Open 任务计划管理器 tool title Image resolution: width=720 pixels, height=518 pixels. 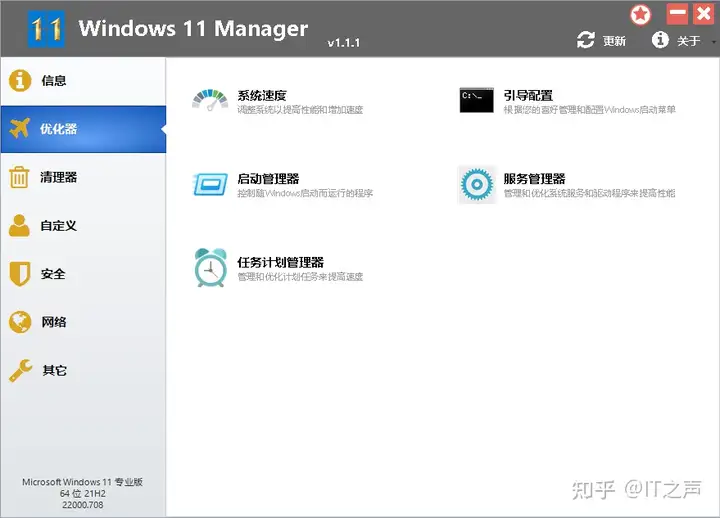(x=281, y=262)
